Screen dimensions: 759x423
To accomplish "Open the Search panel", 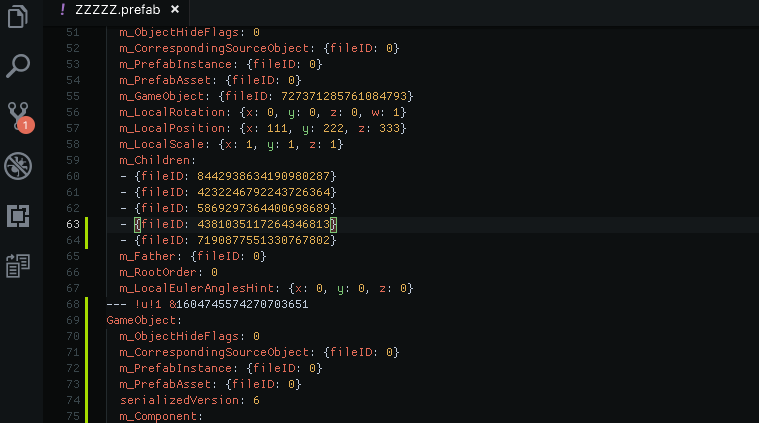I will (18, 66).
